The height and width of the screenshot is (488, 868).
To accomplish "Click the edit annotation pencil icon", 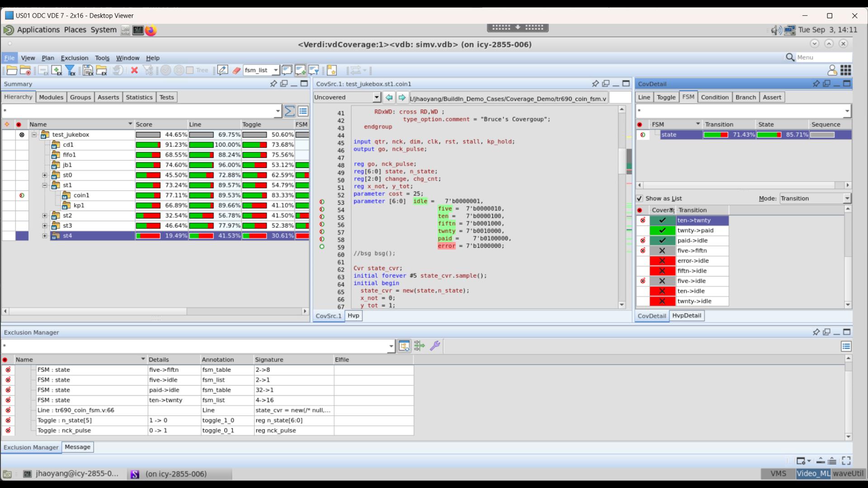I will coord(222,70).
